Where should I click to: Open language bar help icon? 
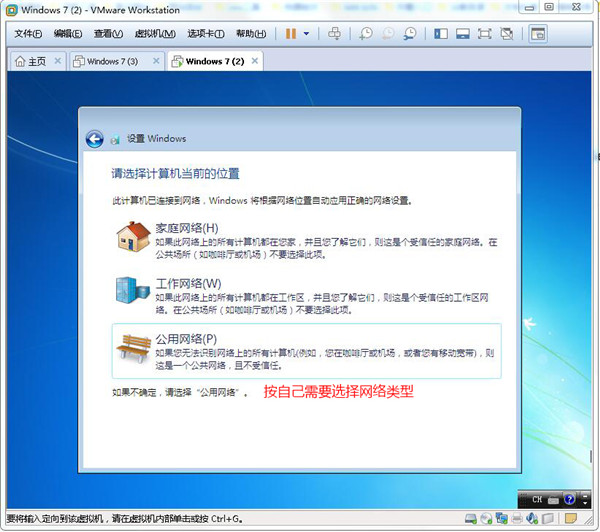(x=570, y=499)
